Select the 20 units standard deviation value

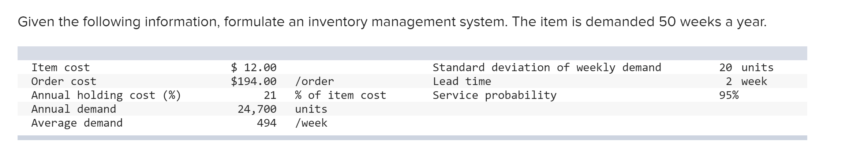coord(746,68)
